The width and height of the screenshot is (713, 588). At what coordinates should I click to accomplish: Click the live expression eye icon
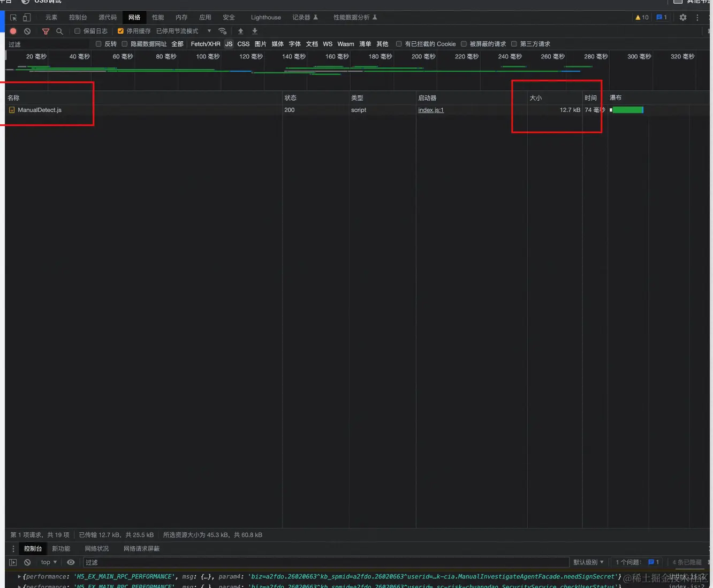click(x=71, y=562)
